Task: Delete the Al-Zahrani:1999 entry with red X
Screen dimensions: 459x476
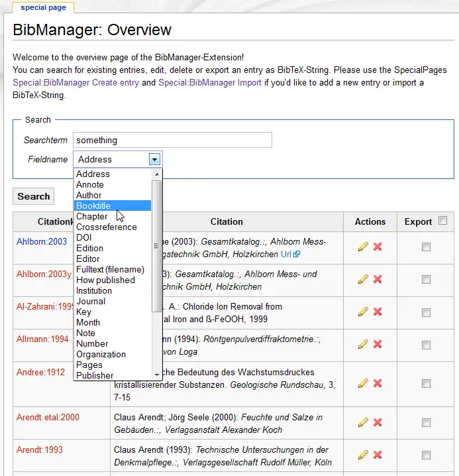Action: [x=378, y=311]
